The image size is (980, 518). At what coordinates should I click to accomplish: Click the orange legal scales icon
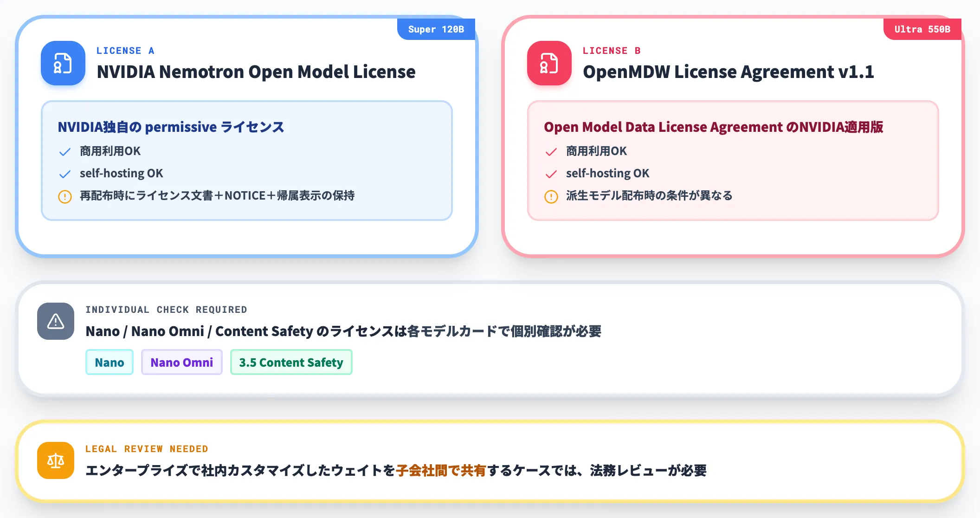point(56,460)
